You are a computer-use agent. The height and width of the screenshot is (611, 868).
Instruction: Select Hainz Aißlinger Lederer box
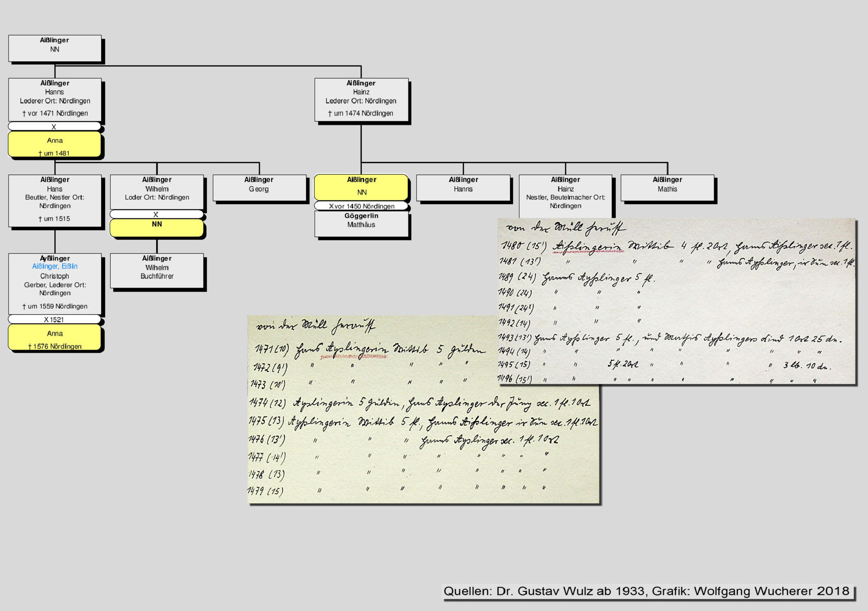[x=361, y=99]
